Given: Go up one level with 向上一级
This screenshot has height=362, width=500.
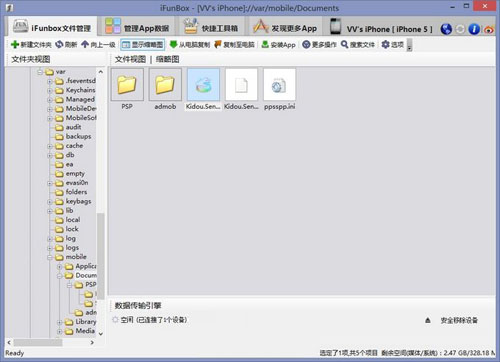Looking at the screenshot, I should coord(98,44).
